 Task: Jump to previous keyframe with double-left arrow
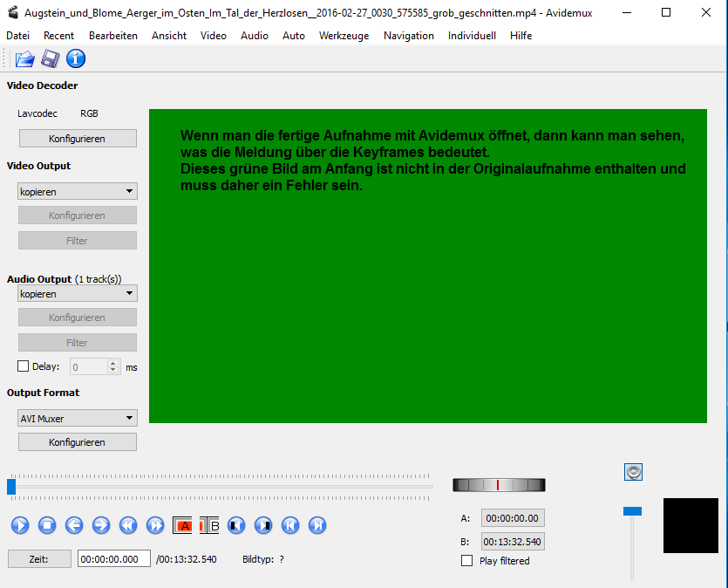128,525
